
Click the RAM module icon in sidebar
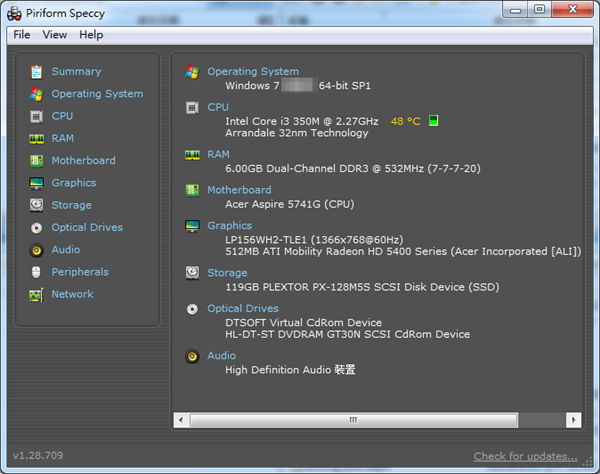pyautogui.click(x=37, y=139)
